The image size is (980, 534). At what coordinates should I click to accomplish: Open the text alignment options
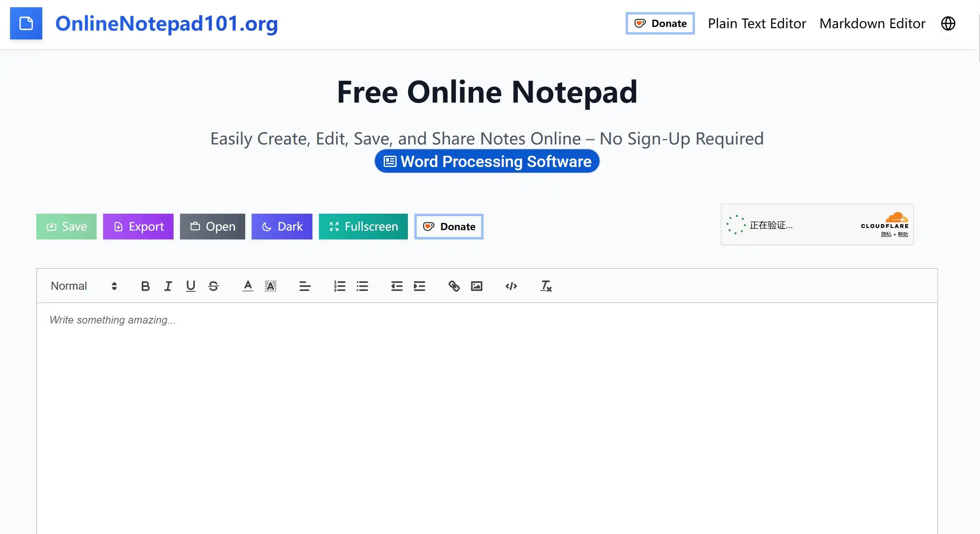(305, 286)
